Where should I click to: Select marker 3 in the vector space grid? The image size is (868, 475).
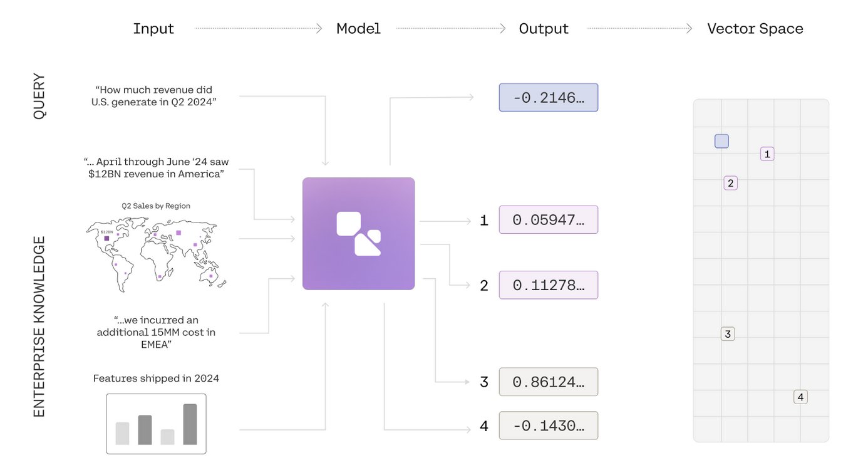tap(727, 334)
